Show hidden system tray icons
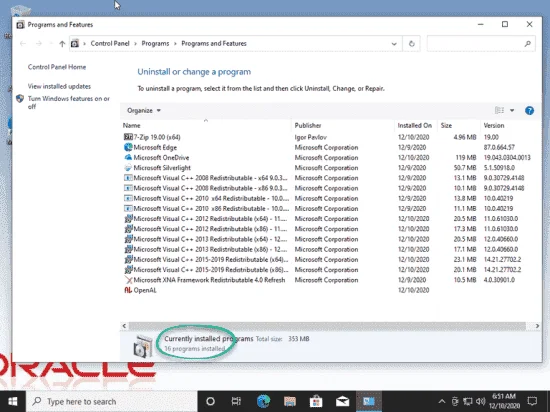The height and width of the screenshot is (412, 550). tap(442, 401)
